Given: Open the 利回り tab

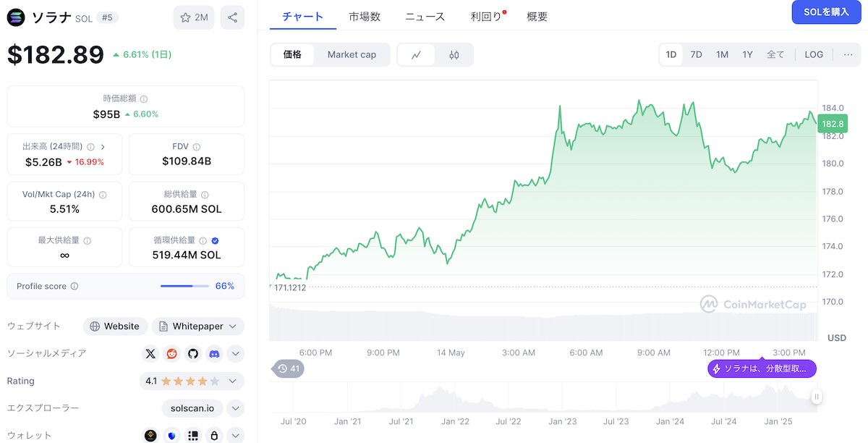Looking at the screenshot, I should point(487,17).
